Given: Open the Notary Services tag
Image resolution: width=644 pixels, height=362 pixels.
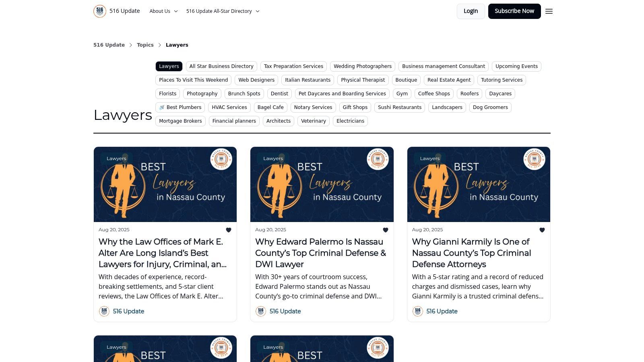Looking at the screenshot, I should pyautogui.click(x=313, y=107).
